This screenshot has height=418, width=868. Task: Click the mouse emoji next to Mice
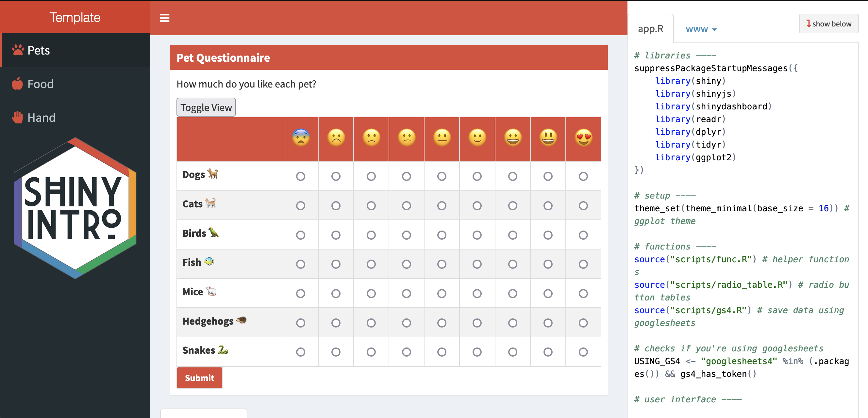click(211, 291)
